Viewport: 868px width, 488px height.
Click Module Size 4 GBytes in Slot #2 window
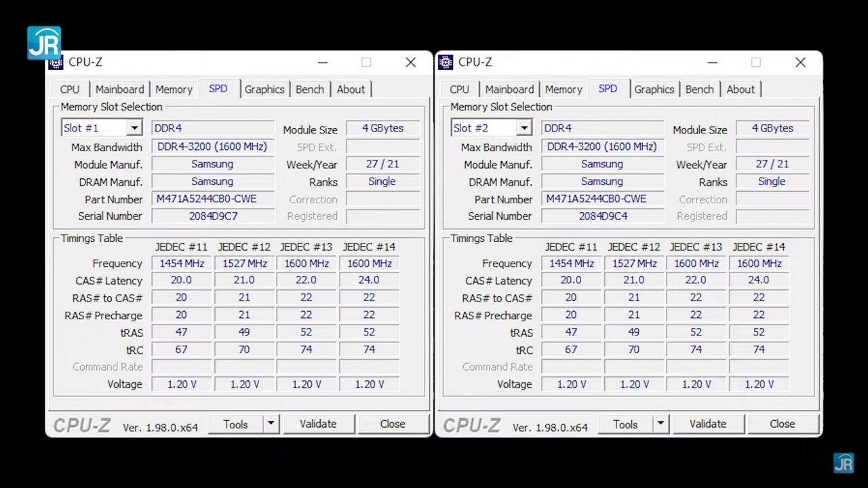pos(773,128)
